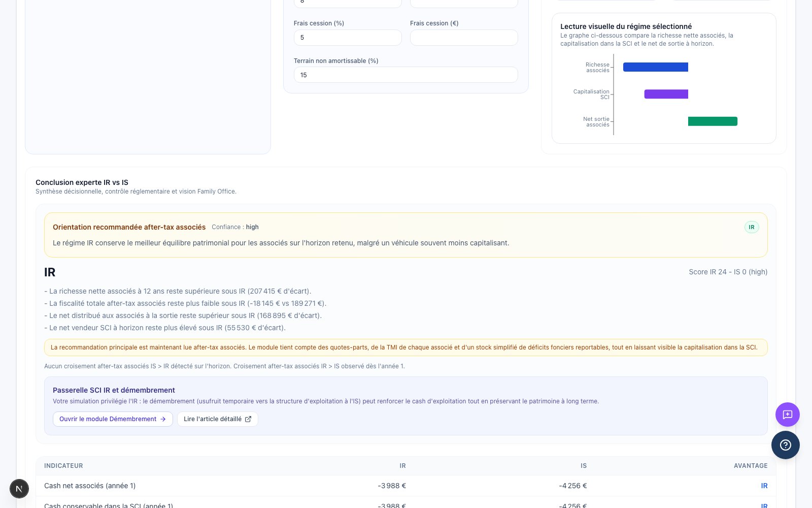Click 'Passerelle SCI IR et démembrement' heading
812x508 pixels.
click(x=114, y=390)
